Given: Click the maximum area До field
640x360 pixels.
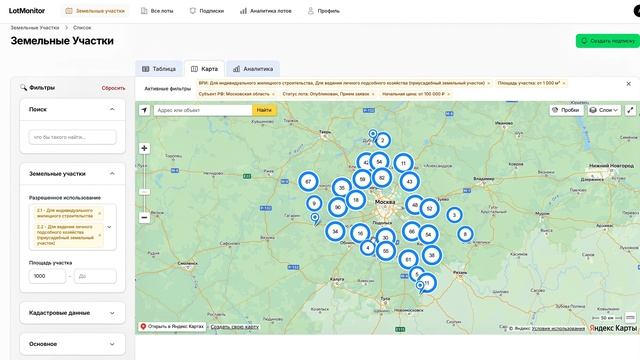Looking at the screenshot, I should 95,276.
